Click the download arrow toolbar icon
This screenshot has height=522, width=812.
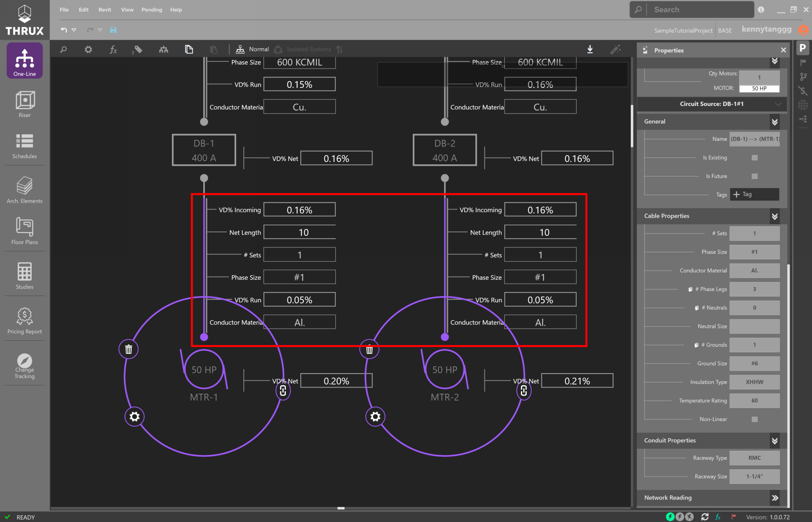pyautogui.click(x=590, y=49)
